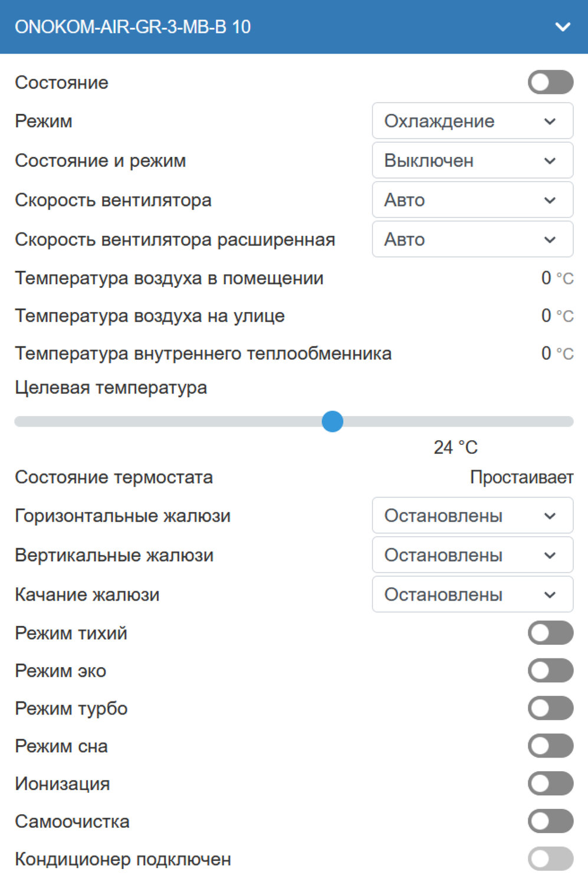The image size is (588, 885).
Task: Open Скорость вентилятора расширенная dropdown
Action: point(472,240)
